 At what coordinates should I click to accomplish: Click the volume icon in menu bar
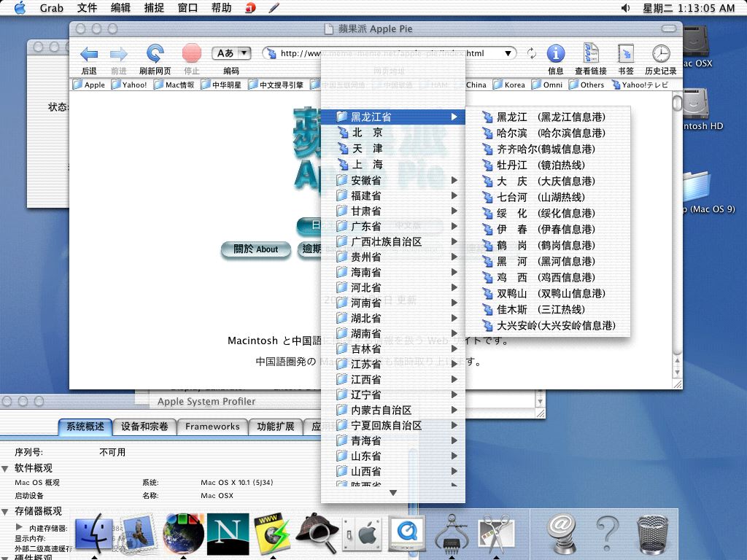(626, 8)
